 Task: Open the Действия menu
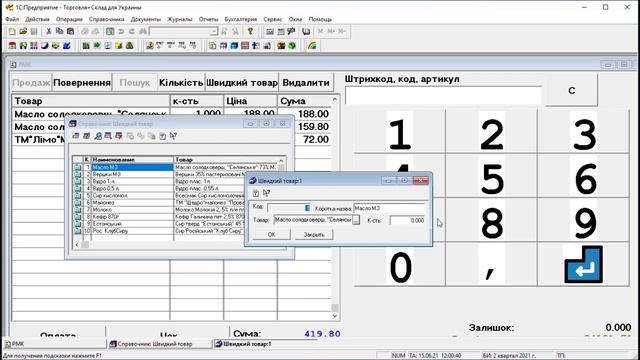37,19
